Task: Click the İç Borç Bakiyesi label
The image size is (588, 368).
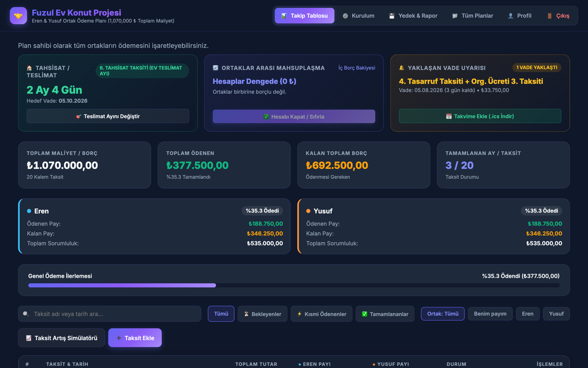Action: pos(356,68)
